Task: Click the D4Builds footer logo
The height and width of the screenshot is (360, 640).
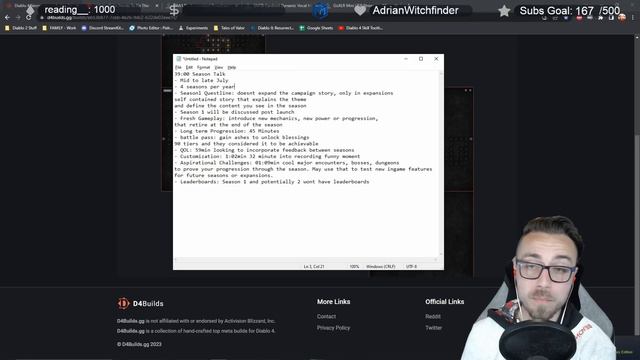Action: click(x=140, y=304)
